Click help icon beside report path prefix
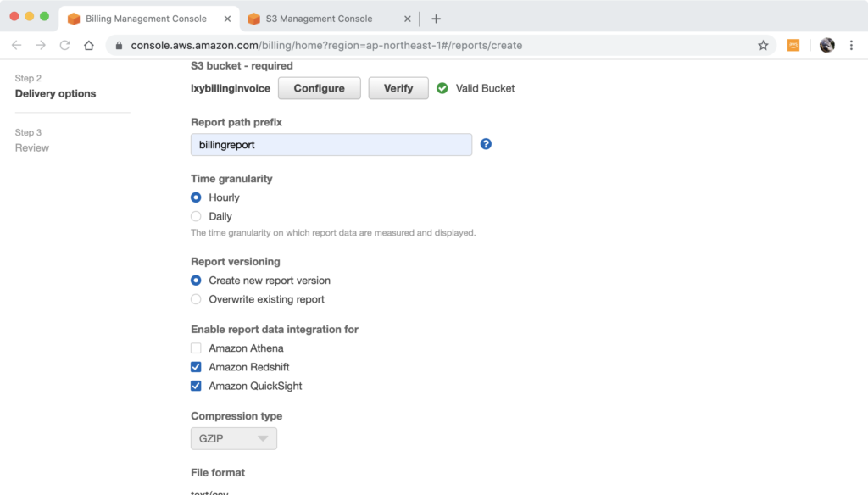Screen dimensions: 868x495 486,144
